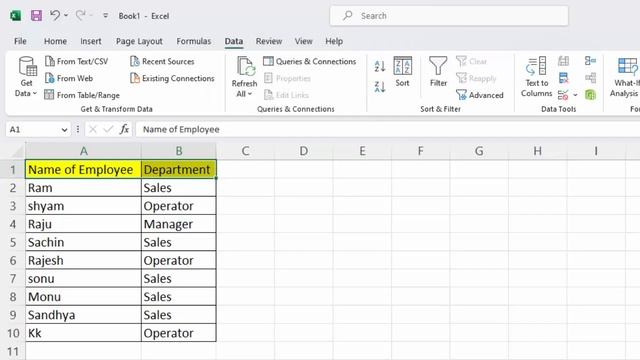Save the workbook with the Save icon
The image size is (640, 360).
(36, 16)
